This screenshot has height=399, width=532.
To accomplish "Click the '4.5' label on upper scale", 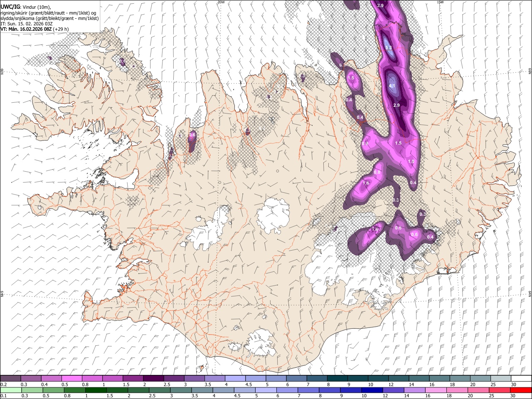I will click(249, 384).
